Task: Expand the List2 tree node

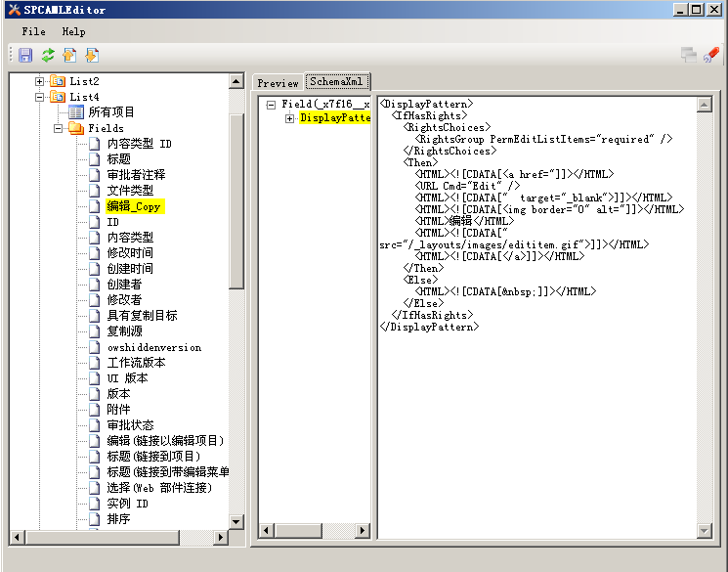Action: pos(40,81)
